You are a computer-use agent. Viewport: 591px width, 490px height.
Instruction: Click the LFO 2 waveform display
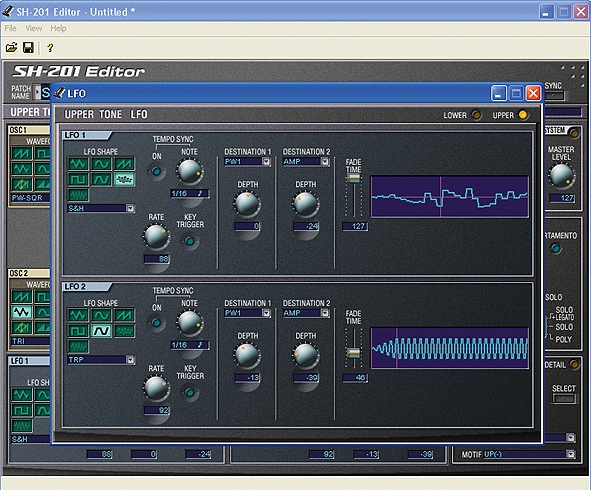[449, 348]
